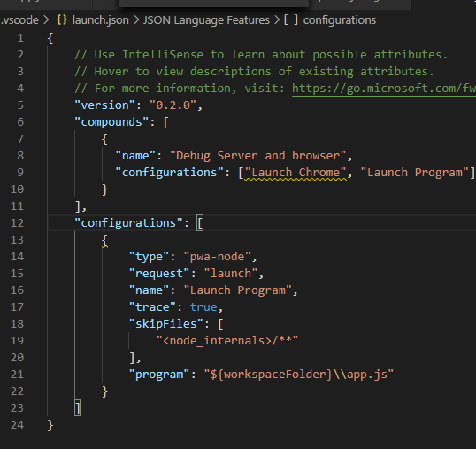Click the "program" key

[159, 375]
